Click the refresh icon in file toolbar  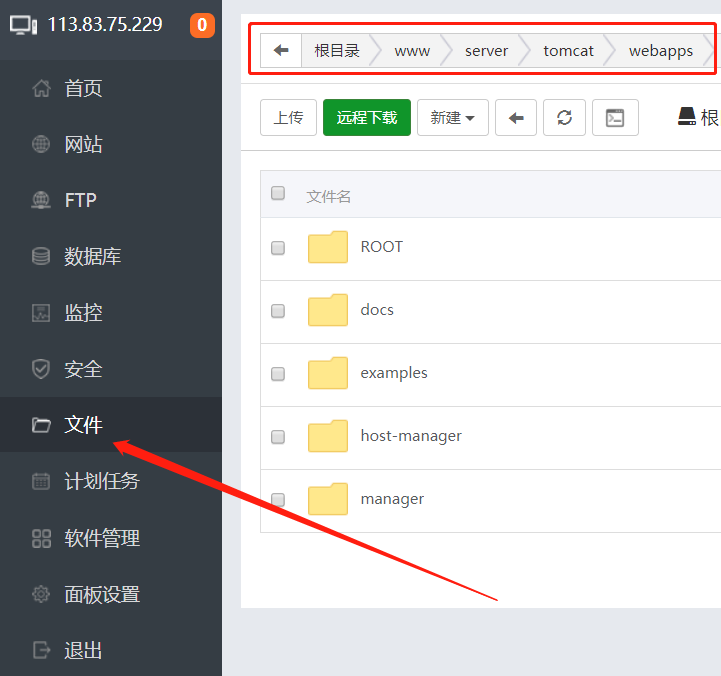(564, 118)
